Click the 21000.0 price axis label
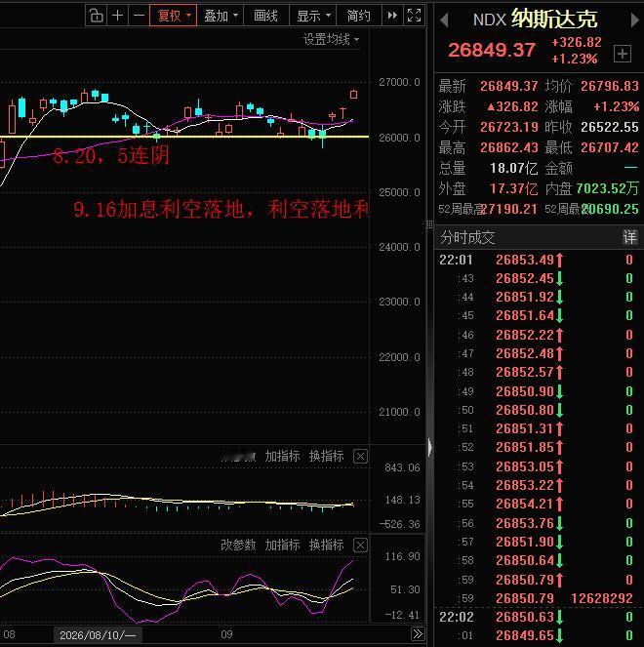644x647 pixels. (399, 412)
